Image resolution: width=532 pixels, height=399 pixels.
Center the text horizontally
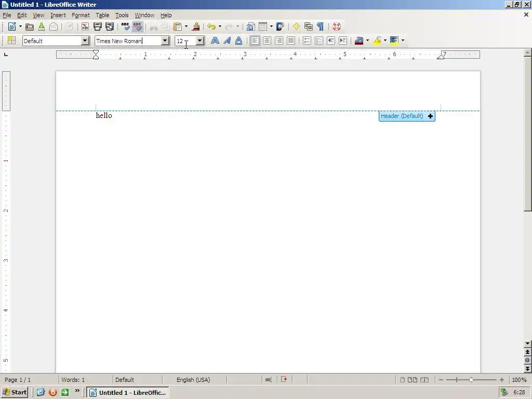tap(267, 41)
